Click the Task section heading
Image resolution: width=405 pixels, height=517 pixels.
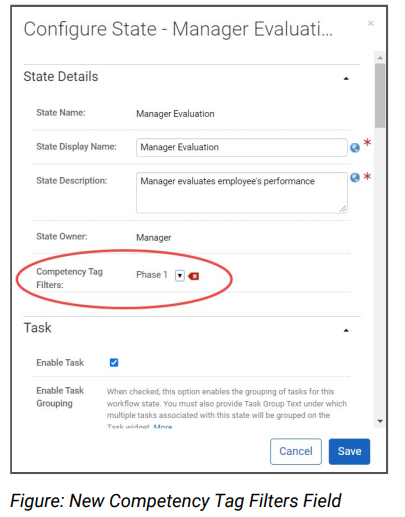pos(37,328)
